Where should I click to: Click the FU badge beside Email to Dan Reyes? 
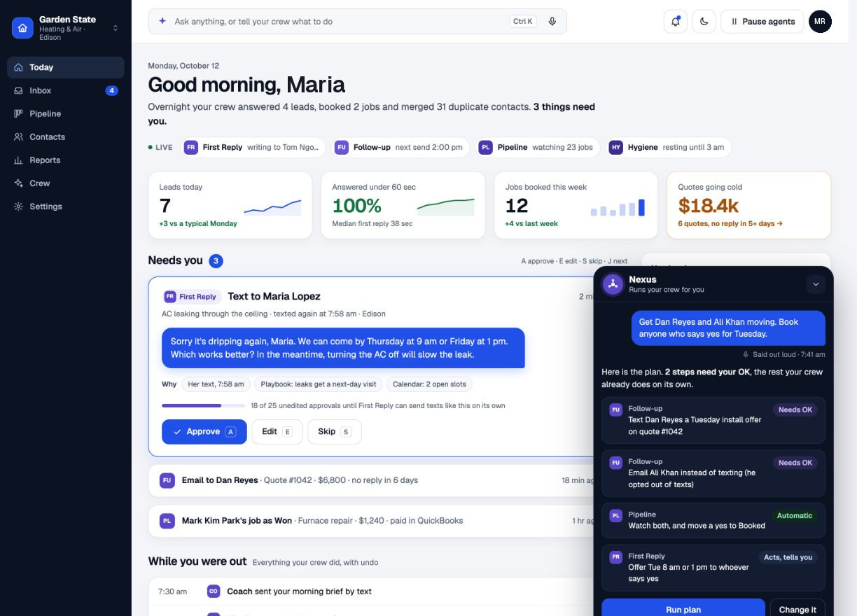click(167, 480)
